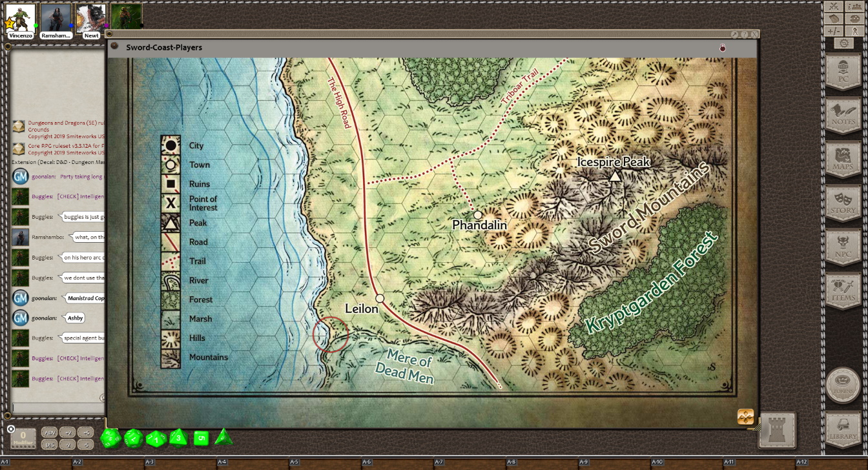868x470 pixels.
Task: Toggle the +2 modifier button
Action: pos(67,433)
